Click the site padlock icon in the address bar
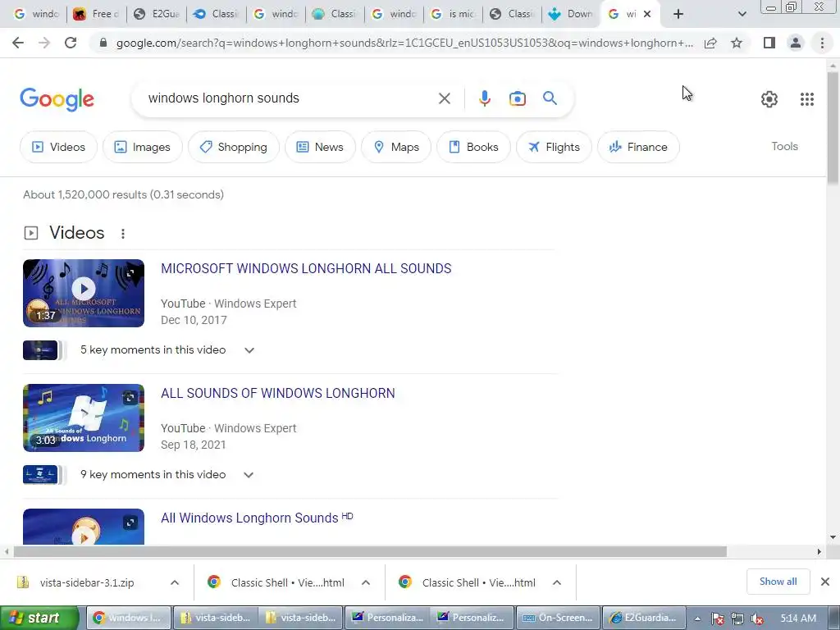Viewport: 840px width, 630px height. (x=103, y=43)
